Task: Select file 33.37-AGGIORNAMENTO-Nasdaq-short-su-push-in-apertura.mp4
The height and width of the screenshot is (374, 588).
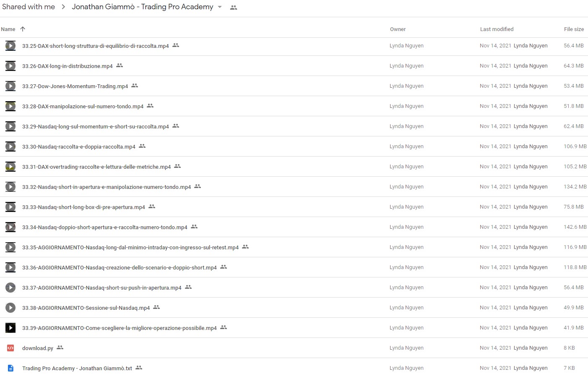Action: 102,288
